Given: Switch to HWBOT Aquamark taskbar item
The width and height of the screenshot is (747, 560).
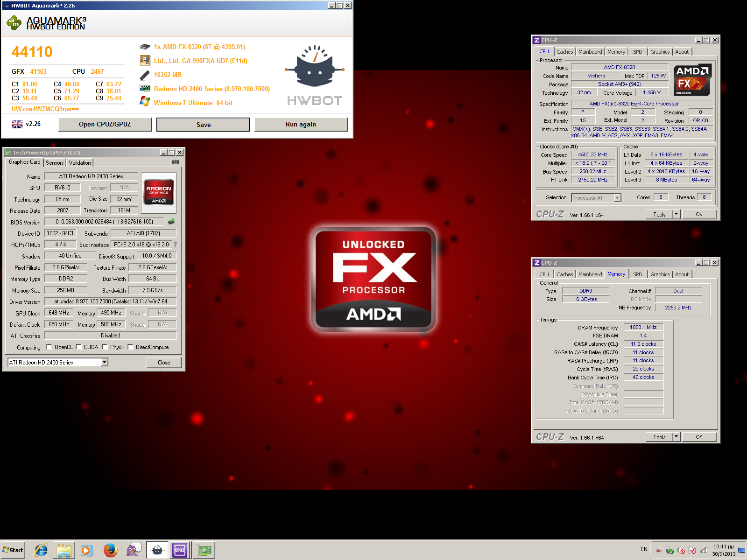Looking at the screenshot, I should 157,550.
